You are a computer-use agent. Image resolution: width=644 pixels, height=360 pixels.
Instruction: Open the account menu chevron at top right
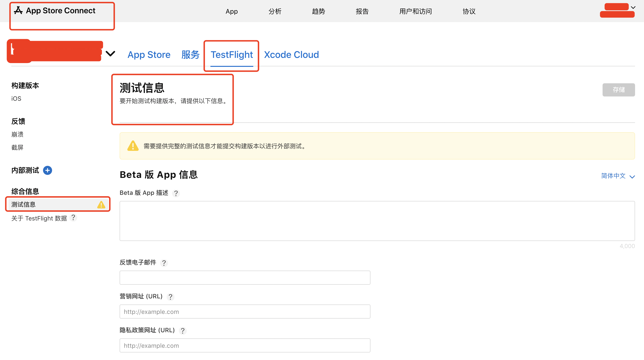(x=633, y=7)
